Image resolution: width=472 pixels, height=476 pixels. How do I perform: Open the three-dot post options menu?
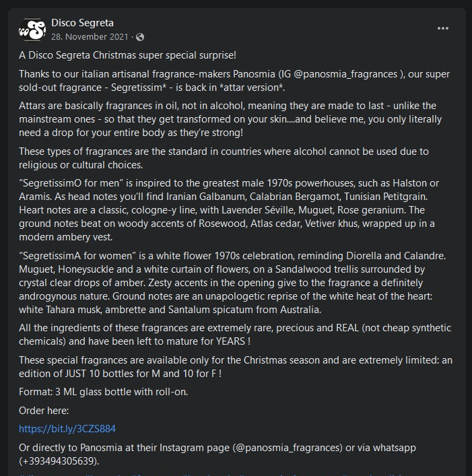click(x=442, y=28)
